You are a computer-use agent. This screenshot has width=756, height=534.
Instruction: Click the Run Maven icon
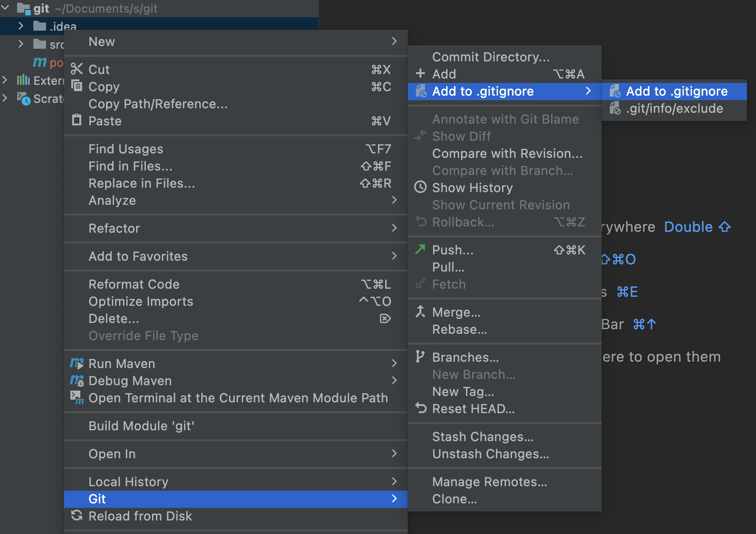[77, 363]
